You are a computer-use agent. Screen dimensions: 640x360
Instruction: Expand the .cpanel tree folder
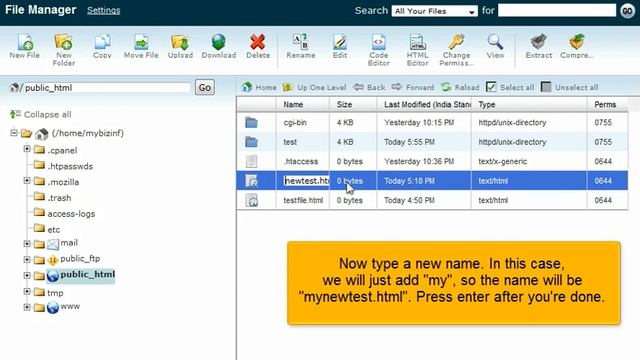coord(27,149)
